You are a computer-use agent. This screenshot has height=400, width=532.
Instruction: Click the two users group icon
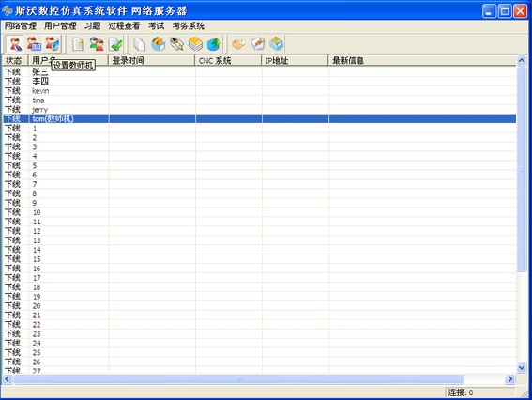[x=97, y=44]
